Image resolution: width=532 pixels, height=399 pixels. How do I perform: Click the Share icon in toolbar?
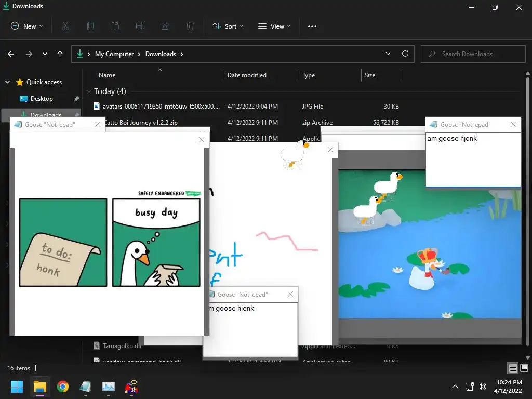[165, 26]
